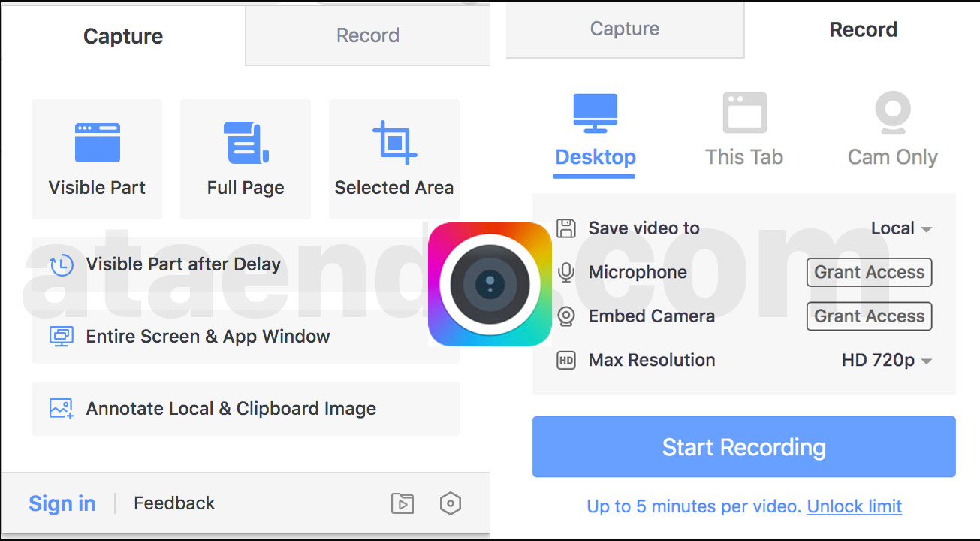Start Recording with the blue button

pos(744,447)
